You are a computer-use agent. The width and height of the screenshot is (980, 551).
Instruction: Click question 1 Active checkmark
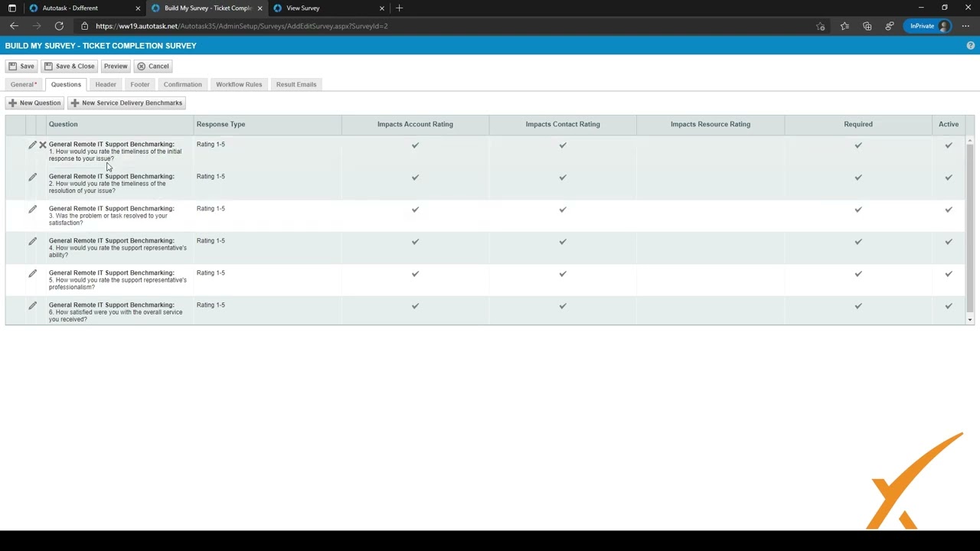click(949, 145)
